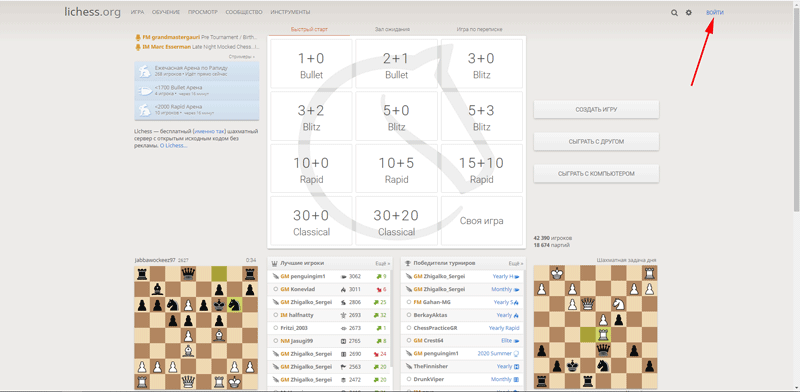Start a 2+1 Bullet game
The image size is (800, 392).
pos(396,64)
